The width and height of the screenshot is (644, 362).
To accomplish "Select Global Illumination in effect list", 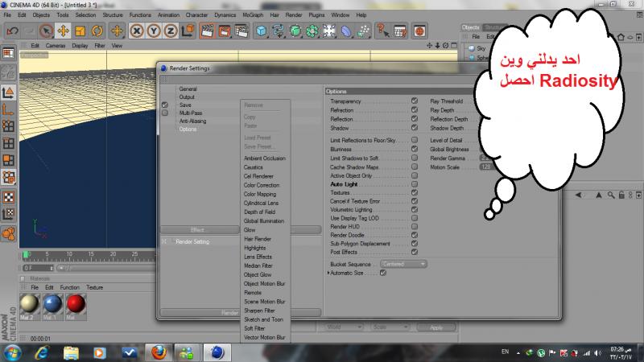I will [264, 220].
